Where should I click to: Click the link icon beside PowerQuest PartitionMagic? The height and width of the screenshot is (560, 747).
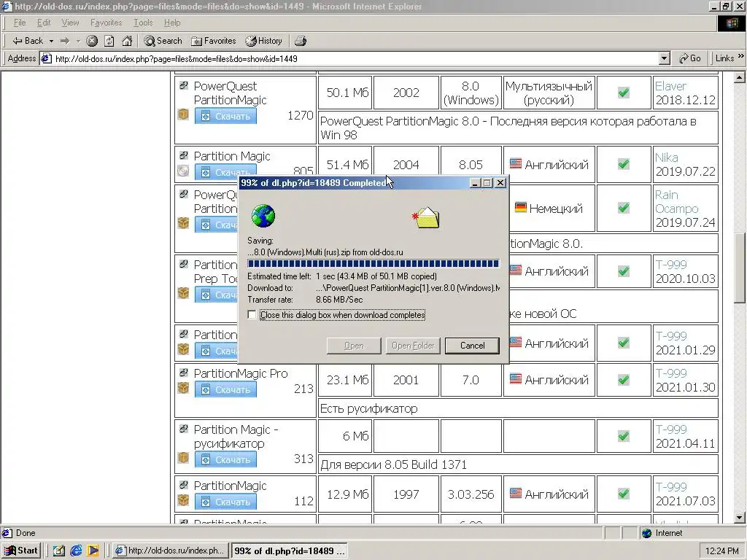point(183,86)
